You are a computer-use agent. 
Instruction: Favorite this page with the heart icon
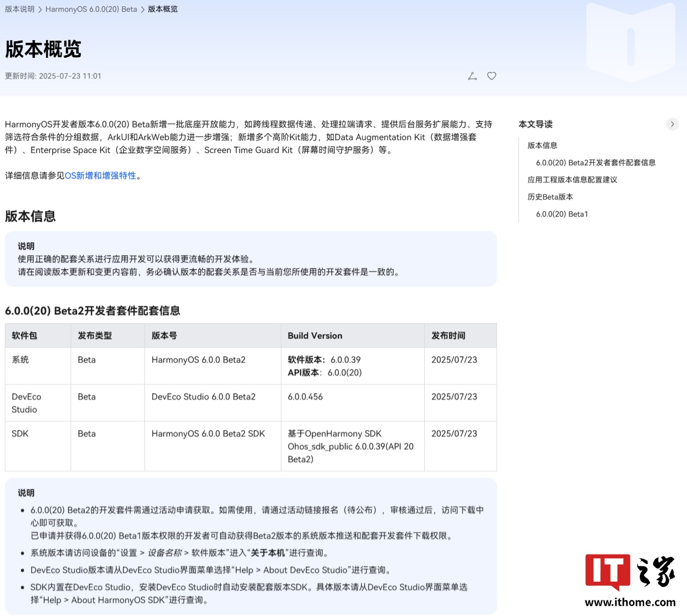492,76
